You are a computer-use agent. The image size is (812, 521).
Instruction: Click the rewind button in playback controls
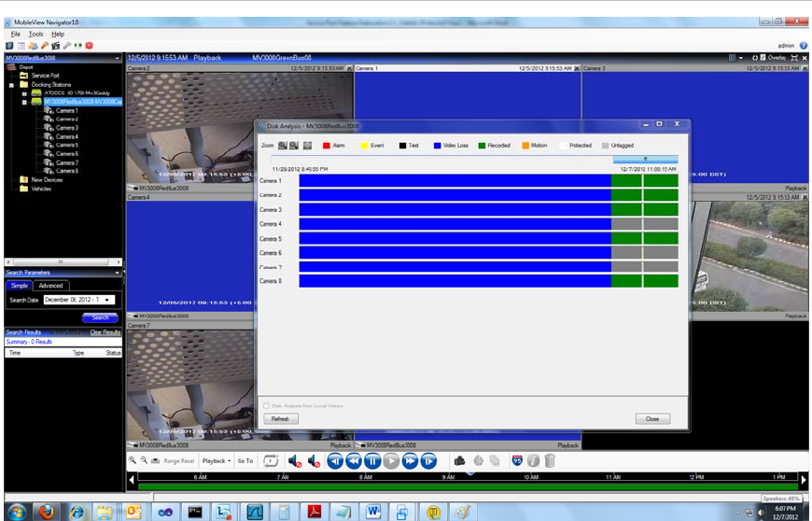pos(354,461)
